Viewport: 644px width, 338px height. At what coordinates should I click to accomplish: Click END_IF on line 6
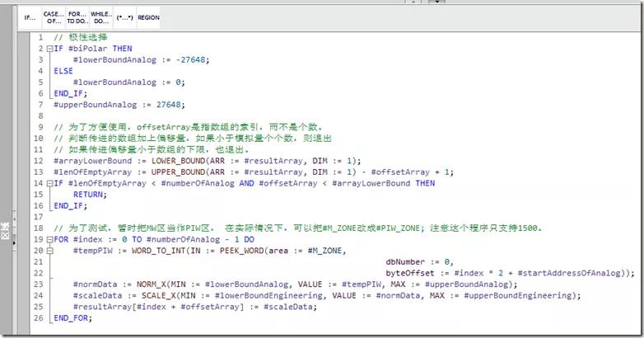68,93
